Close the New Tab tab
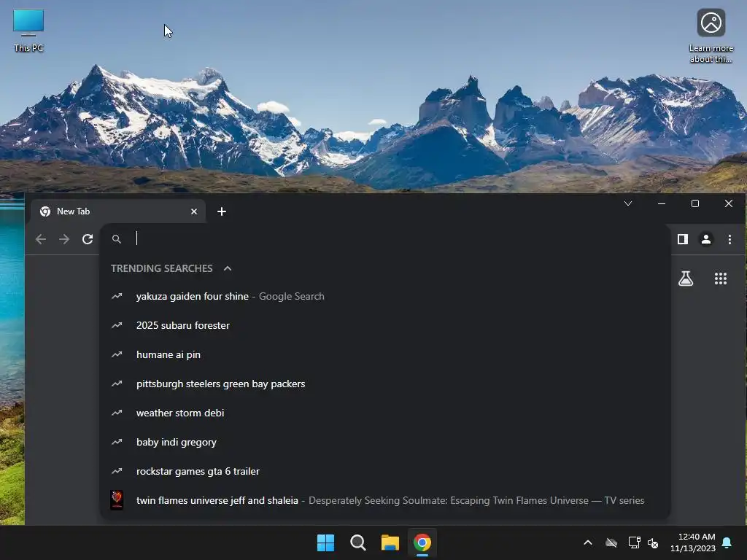The image size is (747, 560). pyautogui.click(x=194, y=211)
